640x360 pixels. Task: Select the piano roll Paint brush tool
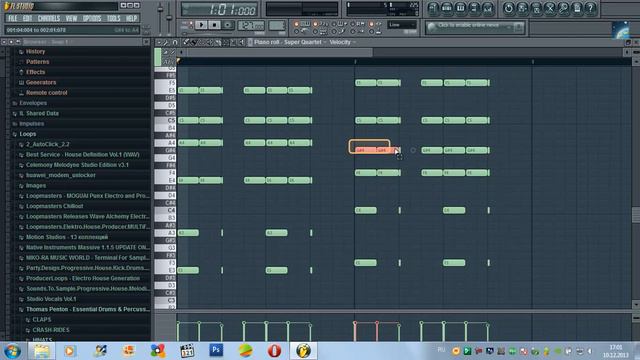(194, 42)
